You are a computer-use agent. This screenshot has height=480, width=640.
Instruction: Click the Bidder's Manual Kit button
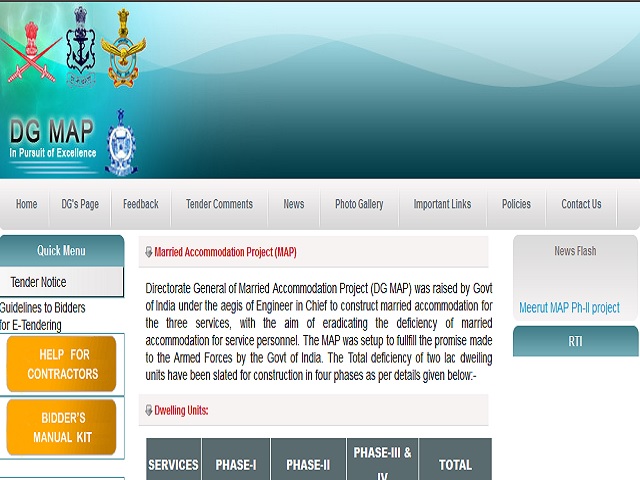click(62, 427)
